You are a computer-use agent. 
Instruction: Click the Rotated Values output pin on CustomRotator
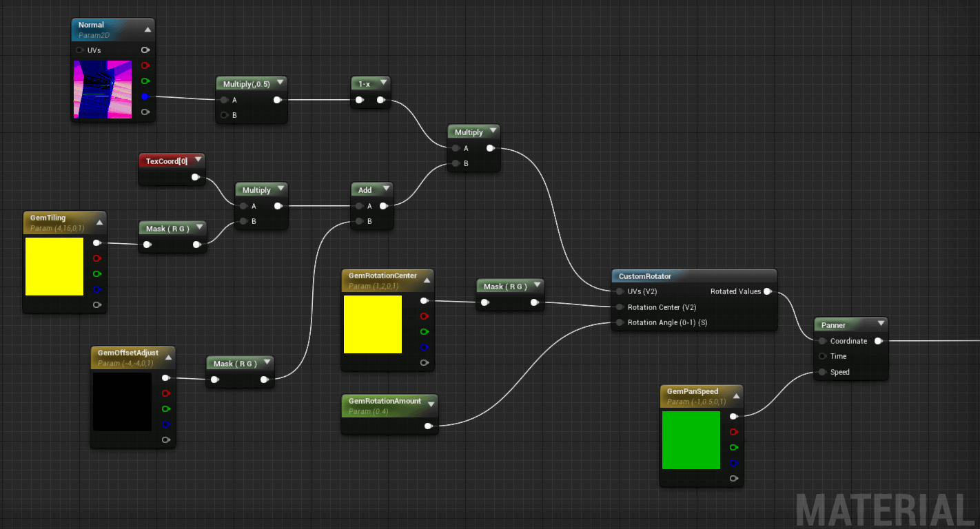pyautogui.click(x=768, y=291)
